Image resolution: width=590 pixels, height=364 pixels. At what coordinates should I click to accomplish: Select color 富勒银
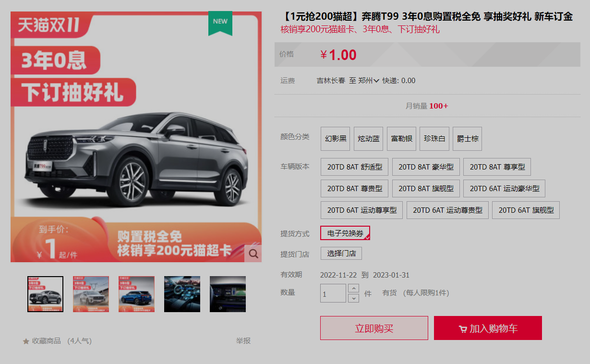click(x=401, y=139)
